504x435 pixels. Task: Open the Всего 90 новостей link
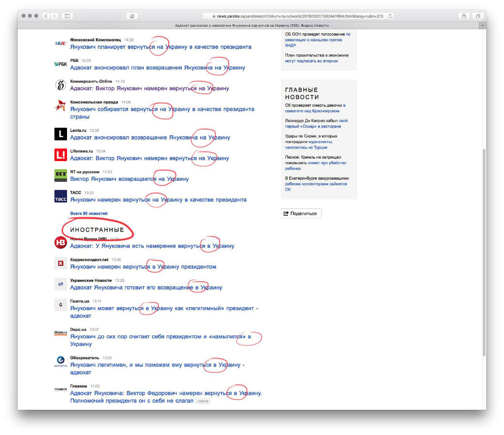coord(89,213)
